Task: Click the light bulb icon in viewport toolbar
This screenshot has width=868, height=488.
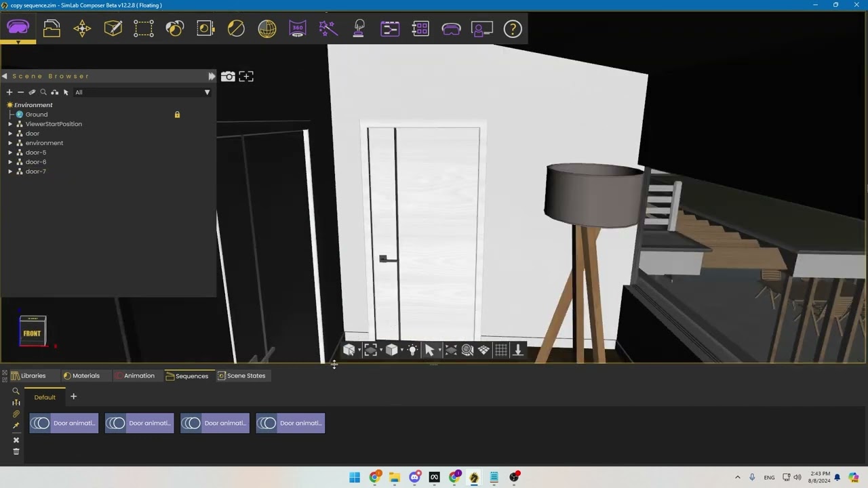Action: point(412,350)
